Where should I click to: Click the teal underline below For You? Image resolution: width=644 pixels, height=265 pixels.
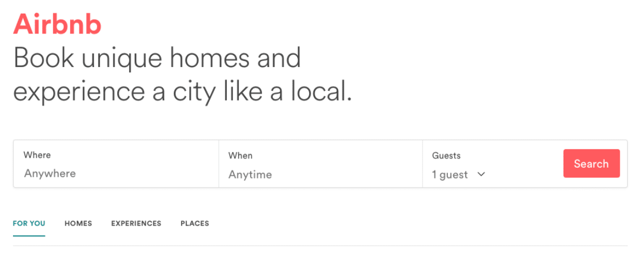(x=29, y=236)
